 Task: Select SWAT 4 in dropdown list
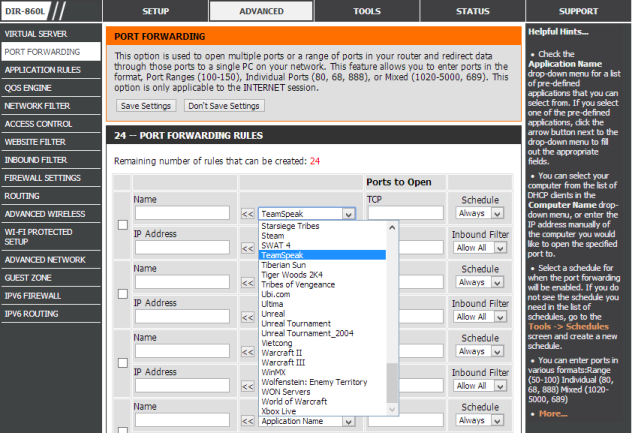tap(322, 245)
